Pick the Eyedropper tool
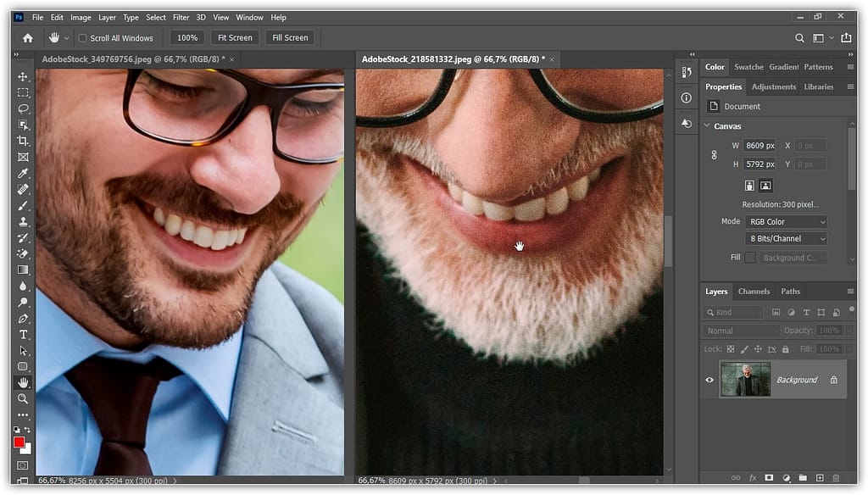 point(23,173)
